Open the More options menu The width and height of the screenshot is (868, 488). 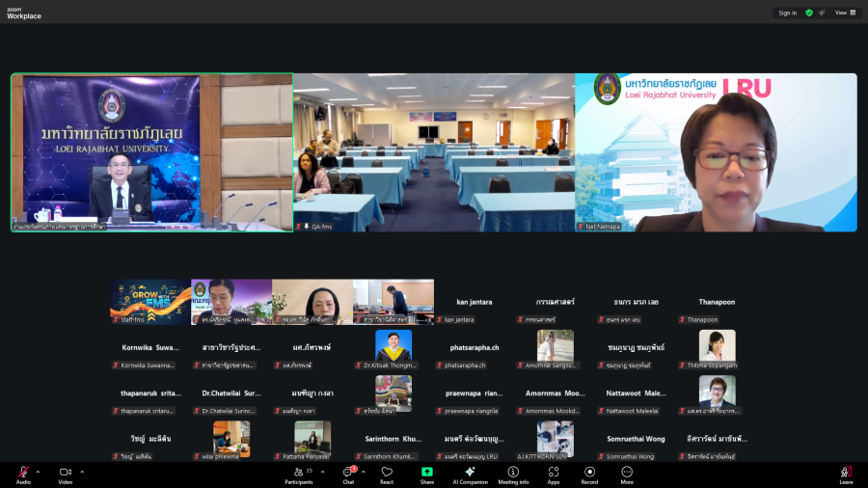627,474
